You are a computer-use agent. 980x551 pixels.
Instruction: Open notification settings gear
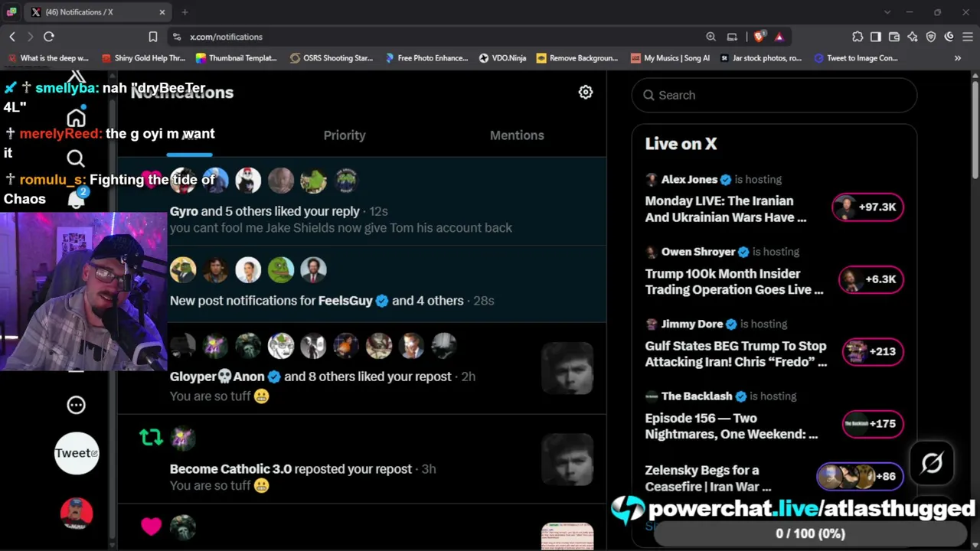(586, 93)
